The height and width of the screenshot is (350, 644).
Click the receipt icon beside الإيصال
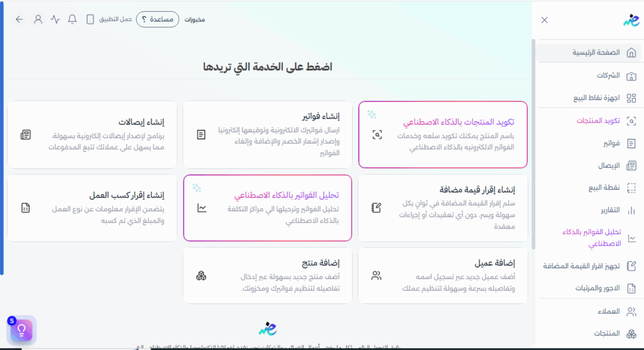pyautogui.click(x=631, y=166)
